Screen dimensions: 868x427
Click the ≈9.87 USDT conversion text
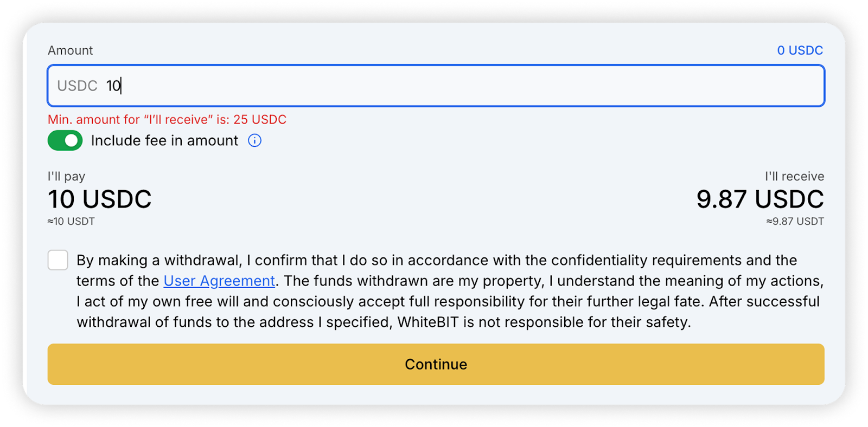[795, 221]
